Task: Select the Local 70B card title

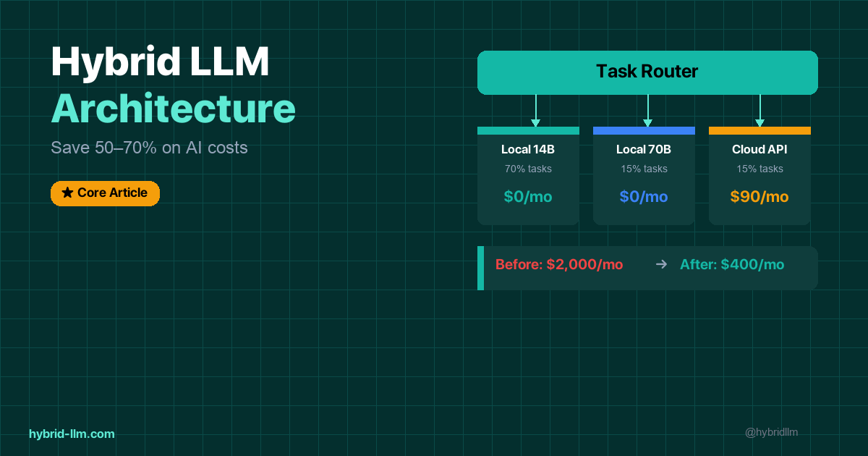Action: coord(644,150)
